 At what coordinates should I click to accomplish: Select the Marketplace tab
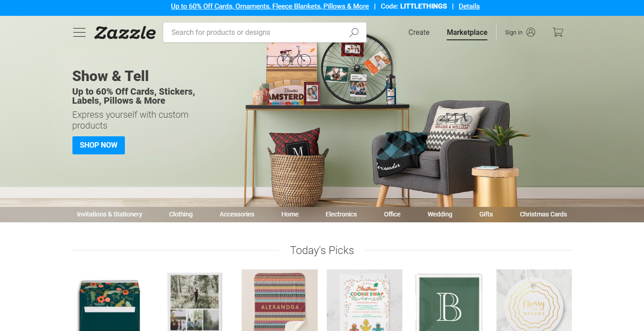tap(467, 33)
